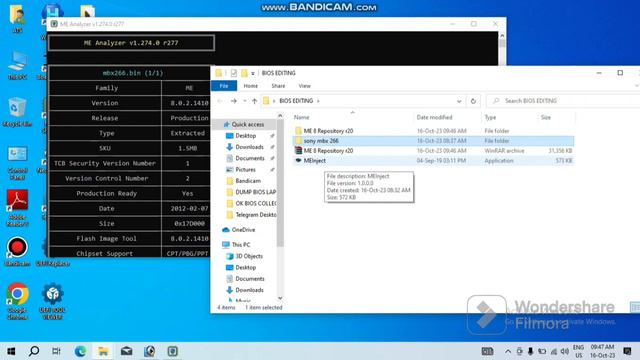
Task: Open Documents under Quick access
Action: [249, 158]
